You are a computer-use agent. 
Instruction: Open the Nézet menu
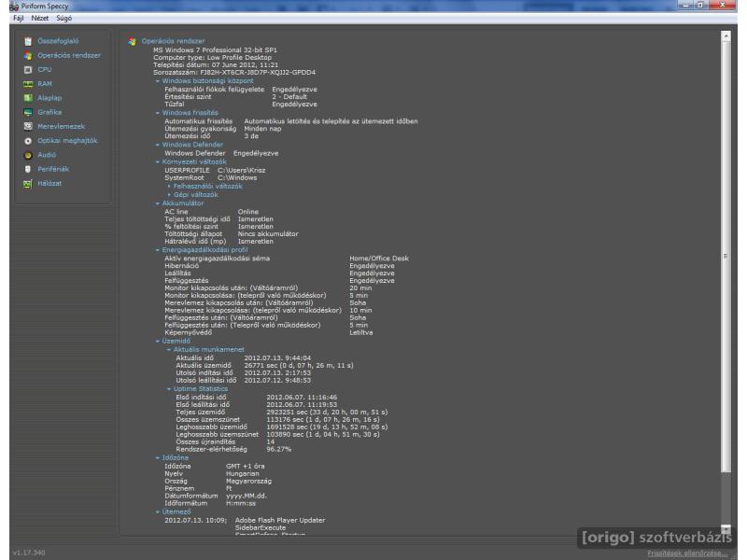pos(40,18)
